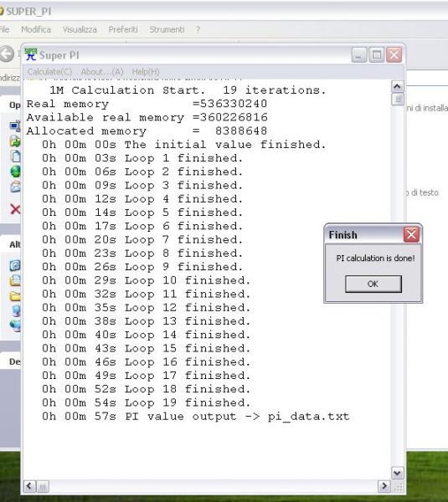Open the About...(A) menu
This screenshot has width=448, height=502.
pyautogui.click(x=102, y=71)
